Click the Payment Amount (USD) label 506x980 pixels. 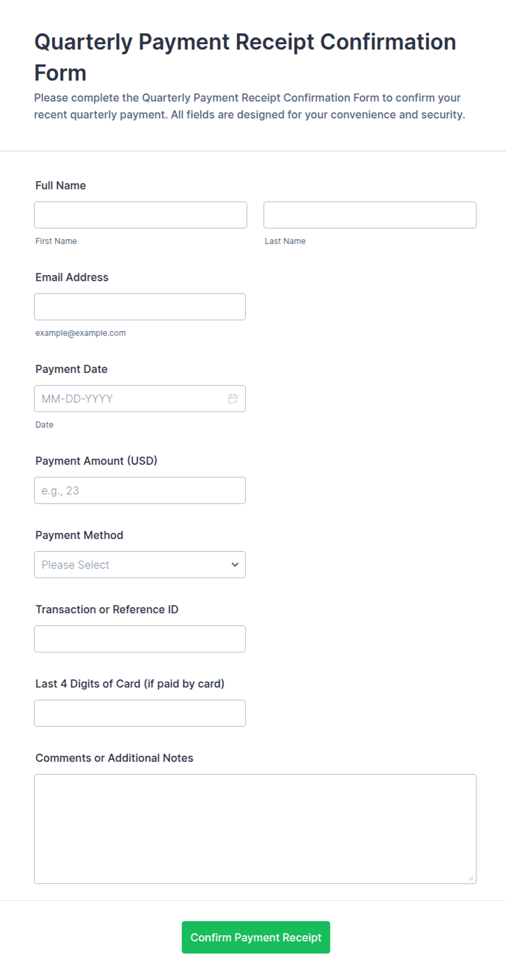[x=96, y=461]
